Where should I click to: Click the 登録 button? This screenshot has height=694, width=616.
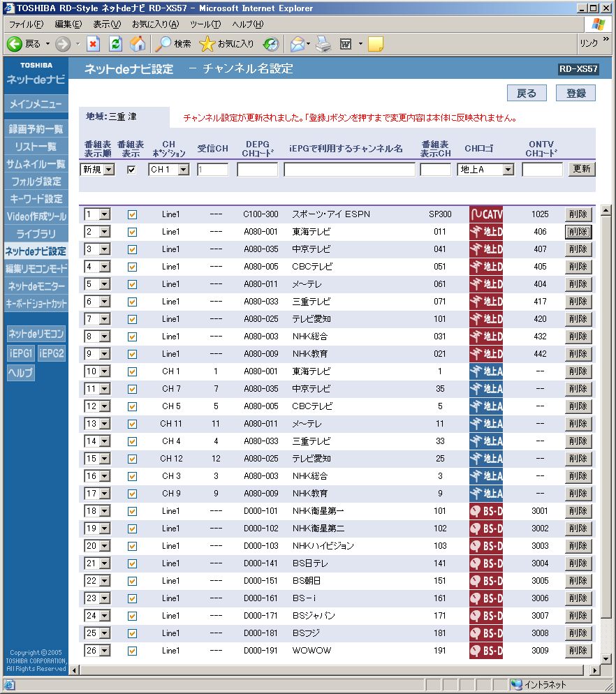click(575, 93)
